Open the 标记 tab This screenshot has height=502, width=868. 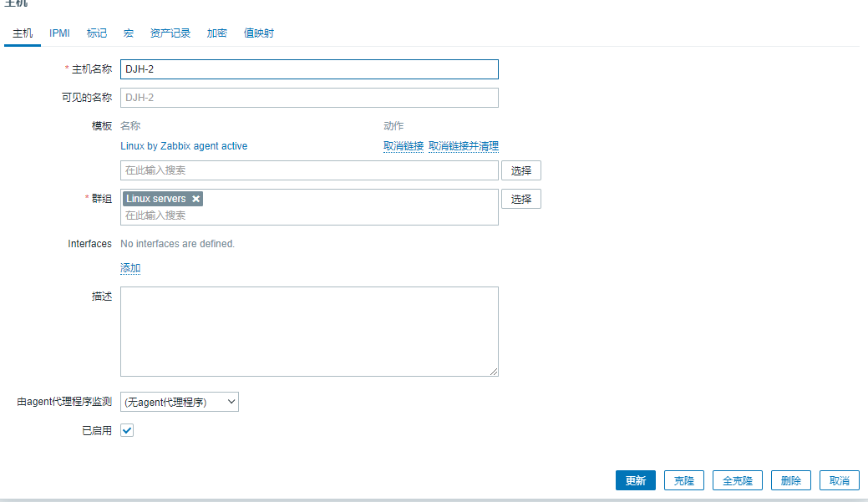[x=97, y=33]
